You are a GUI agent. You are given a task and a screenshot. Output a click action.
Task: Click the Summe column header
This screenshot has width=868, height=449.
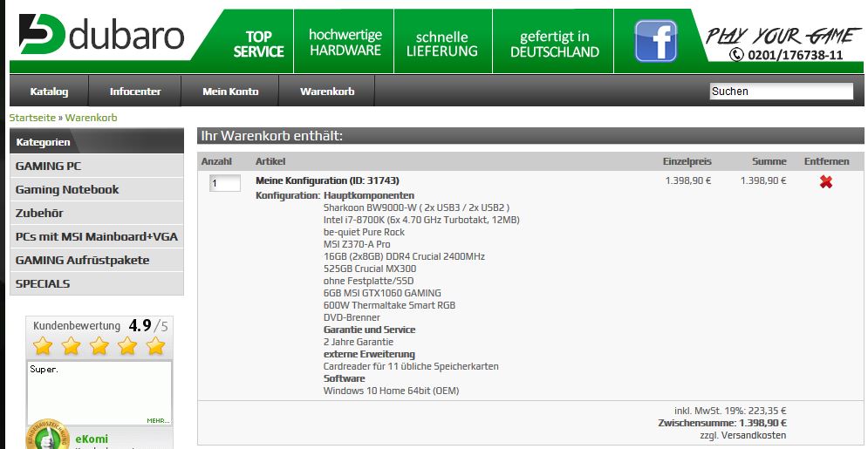point(769,161)
